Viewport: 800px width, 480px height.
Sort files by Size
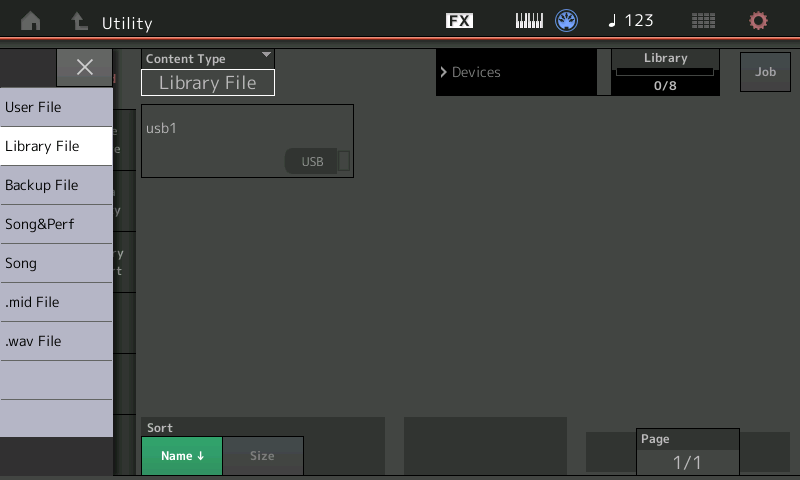pos(262,456)
